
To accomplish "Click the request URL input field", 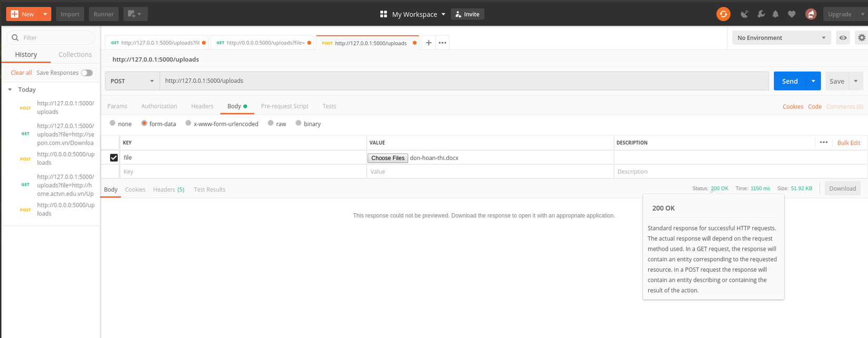I will 464,81.
